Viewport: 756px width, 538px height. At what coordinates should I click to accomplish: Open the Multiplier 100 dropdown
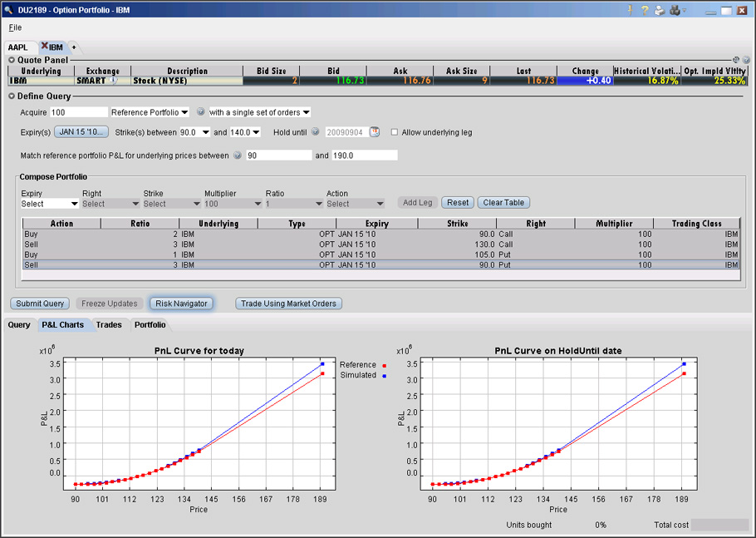click(233, 204)
